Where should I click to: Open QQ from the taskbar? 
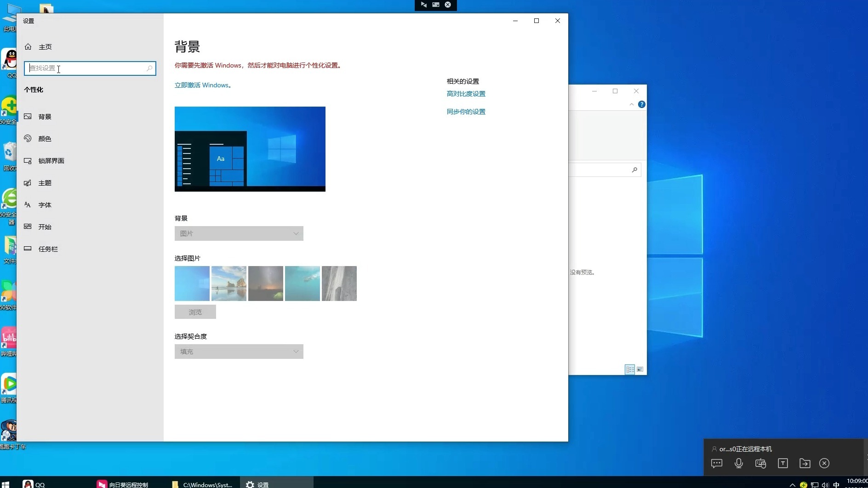[x=34, y=484]
